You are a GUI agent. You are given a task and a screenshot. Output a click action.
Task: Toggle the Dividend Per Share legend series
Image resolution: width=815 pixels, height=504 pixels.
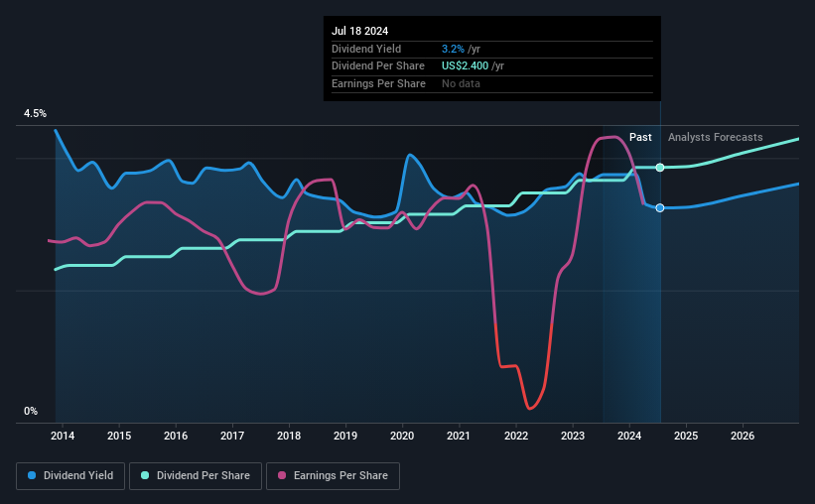point(196,476)
